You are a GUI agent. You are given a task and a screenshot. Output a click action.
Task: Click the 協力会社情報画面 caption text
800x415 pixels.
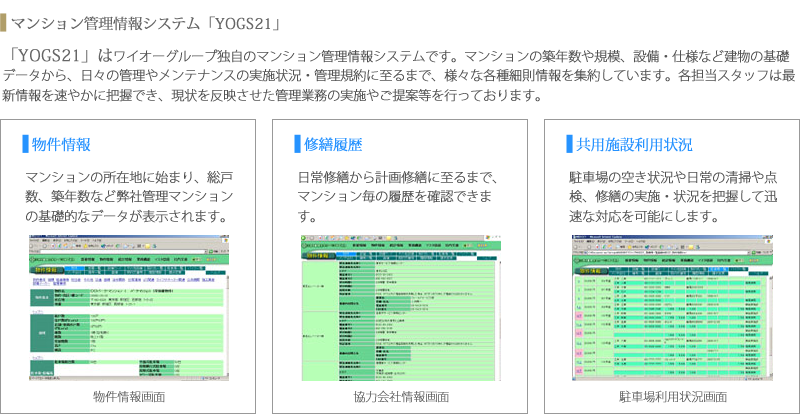(399, 396)
